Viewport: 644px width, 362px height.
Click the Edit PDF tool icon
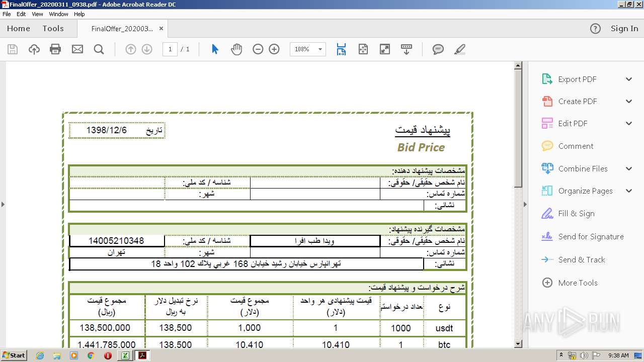tap(547, 123)
